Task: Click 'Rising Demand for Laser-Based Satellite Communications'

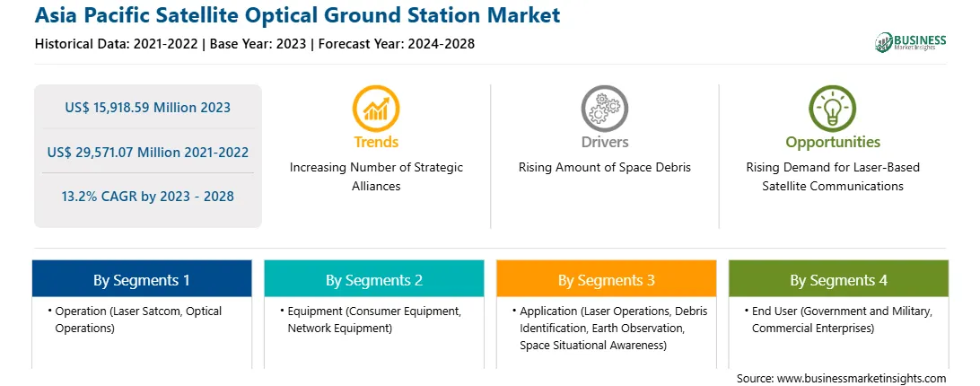Action: point(833,177)
